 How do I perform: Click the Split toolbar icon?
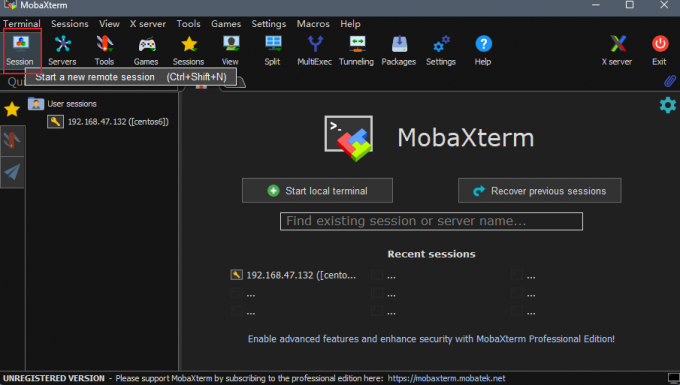click(x=272, y=50)
